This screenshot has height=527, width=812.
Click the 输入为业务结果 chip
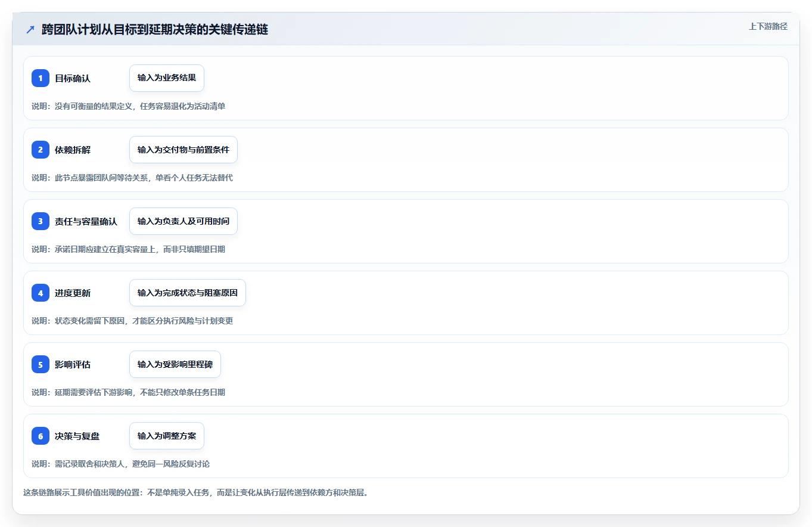[167, 78]
